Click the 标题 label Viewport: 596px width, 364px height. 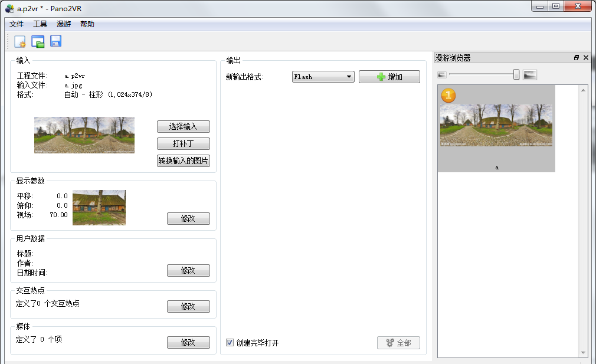click(25, 254)
